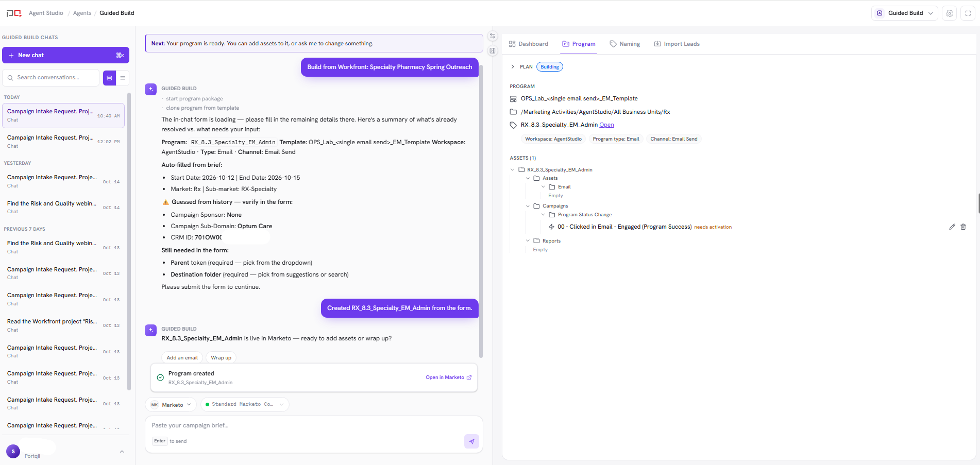Click user avatar S at bottom left
Image resolution: width=980 pixels, height=465 pixels.
[x=13, y=451]
